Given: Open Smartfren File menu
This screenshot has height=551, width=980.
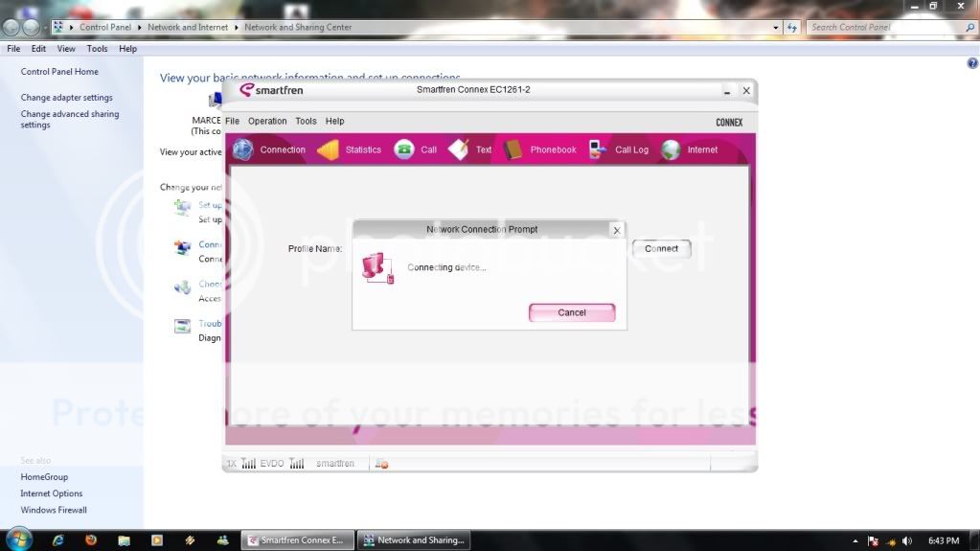Looking at the screenshot, I should tap(233, 121).
